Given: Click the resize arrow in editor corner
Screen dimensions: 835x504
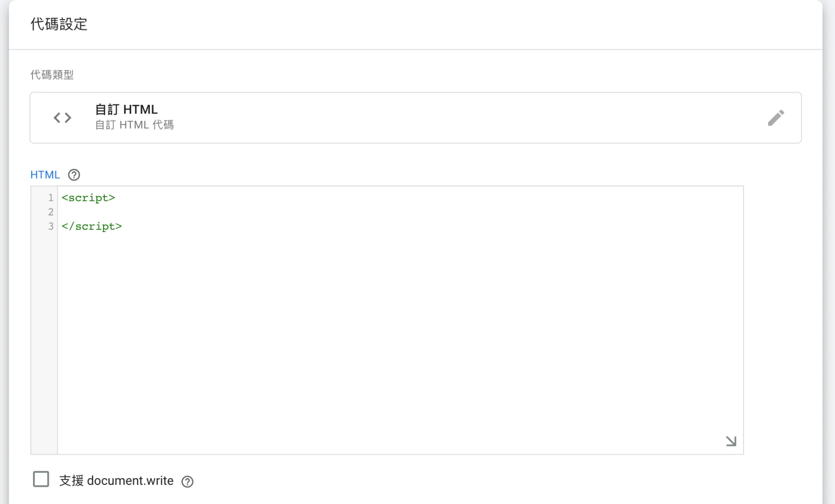Looking at the screenshot, I should [x=730, y=441].
